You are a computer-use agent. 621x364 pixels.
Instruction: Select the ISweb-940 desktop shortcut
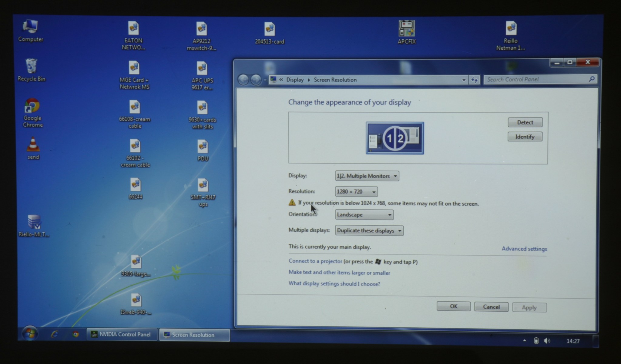[136, 304]
